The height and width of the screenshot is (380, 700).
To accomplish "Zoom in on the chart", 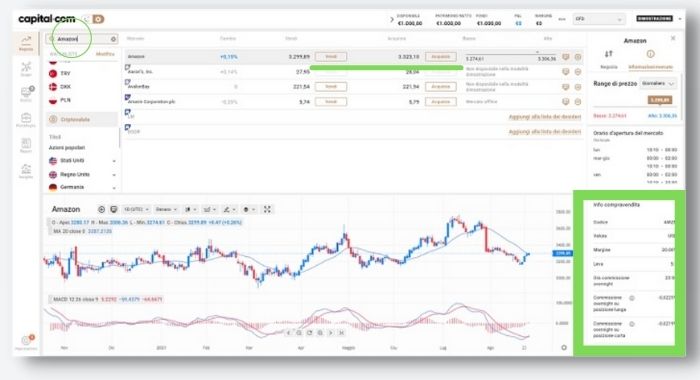I will point(320,333).
